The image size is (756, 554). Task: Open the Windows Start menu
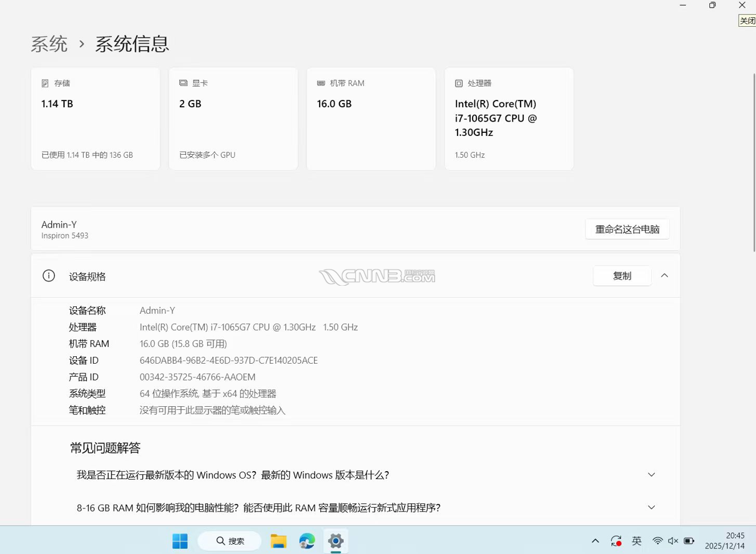[x=180, y=541]
